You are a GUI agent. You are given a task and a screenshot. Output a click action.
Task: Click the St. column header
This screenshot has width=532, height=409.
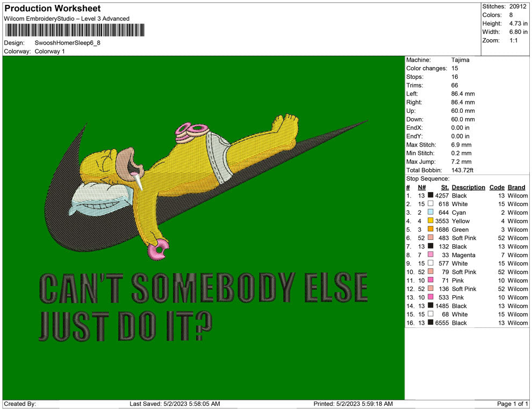tap(445, 187)
